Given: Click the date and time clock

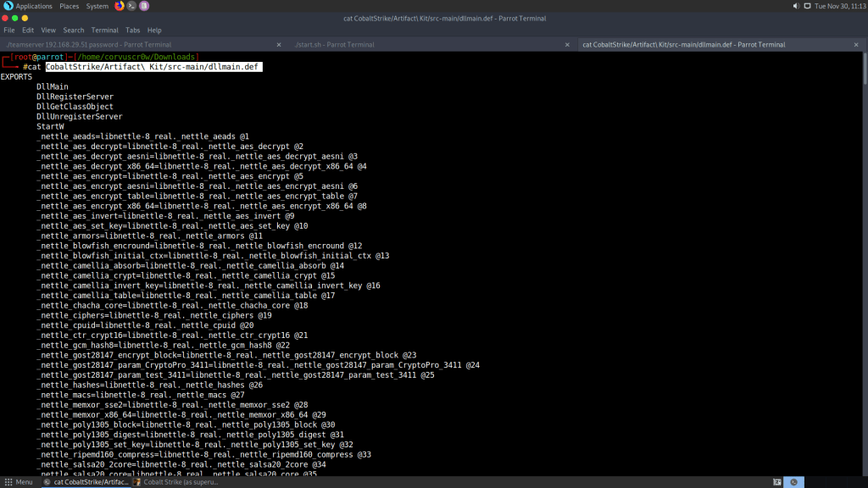Looking at the screenshot, I should click(x=838, y=6).
